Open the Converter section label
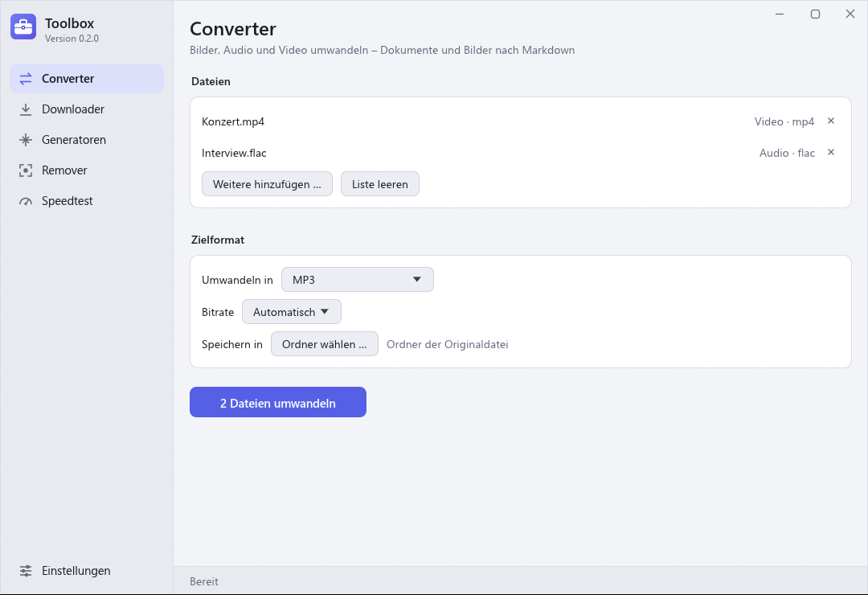Image resolution: width=868 pixels, height=595 pixels. coord(87,79)
